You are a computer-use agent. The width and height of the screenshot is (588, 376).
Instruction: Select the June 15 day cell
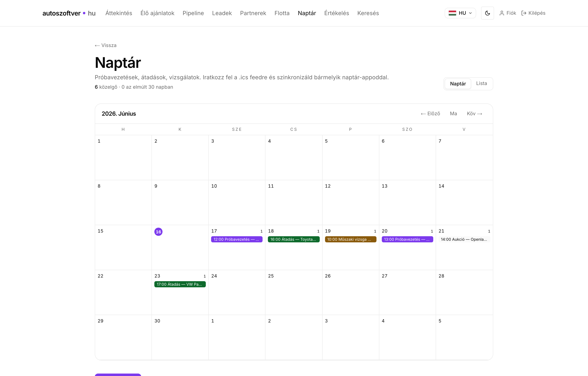(x=123, y=247)
